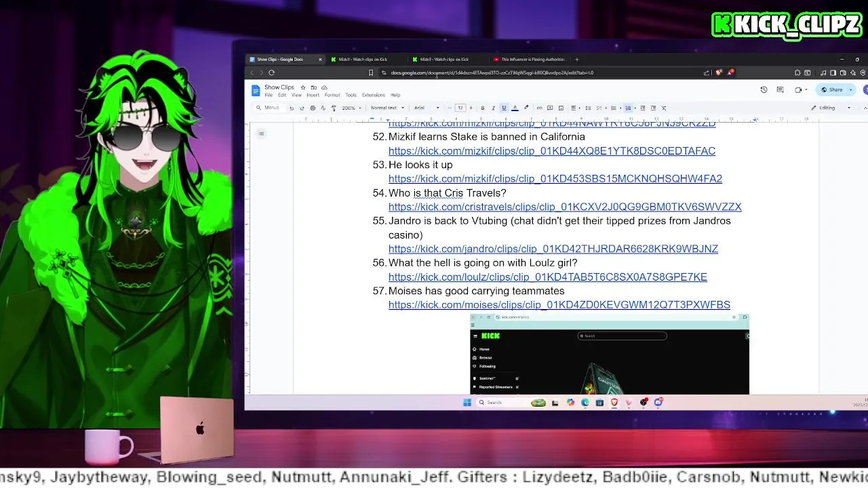Viewport: 868px width, 488px height.
Task: Open the version history clock icon
Action: tap(764, 89)
